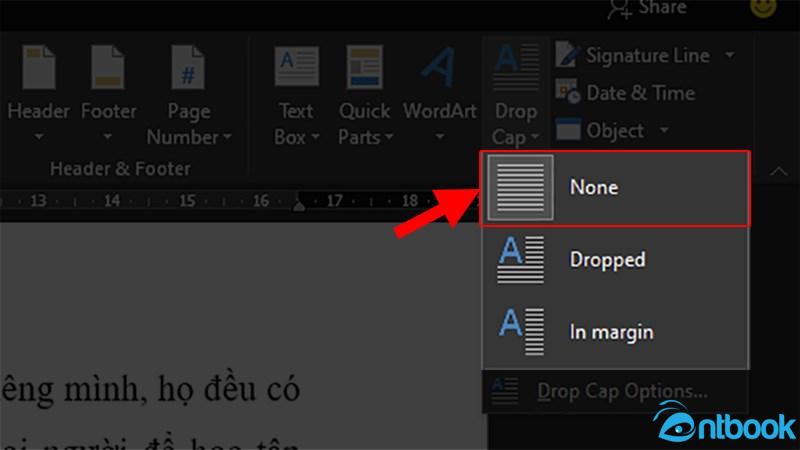Click the Date & Time icon

[x=568, y=92]
